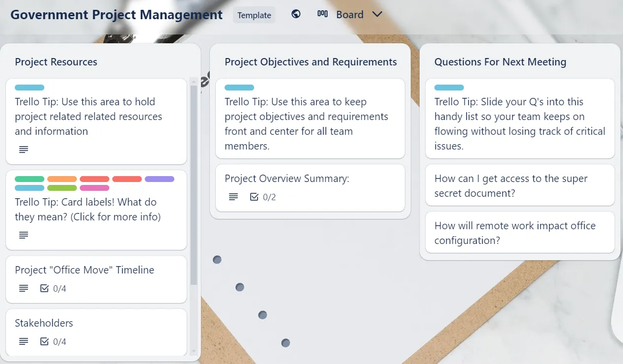Click the Project Resources list scrollbar
623x364 pixels.
(x=194, y=184)
